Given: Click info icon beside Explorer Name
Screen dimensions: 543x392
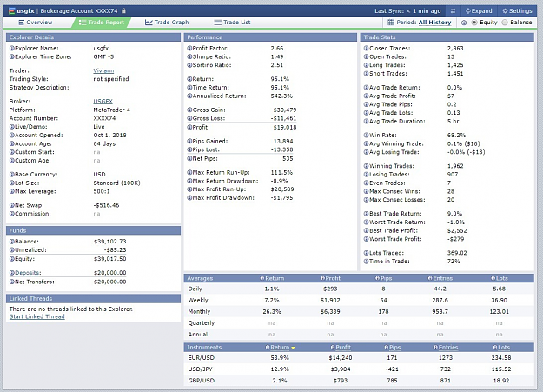Looking at the screenshot, I should (x=12, y=48).
